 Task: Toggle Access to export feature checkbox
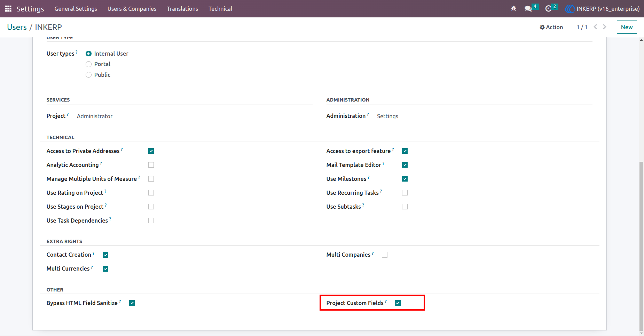405,151
